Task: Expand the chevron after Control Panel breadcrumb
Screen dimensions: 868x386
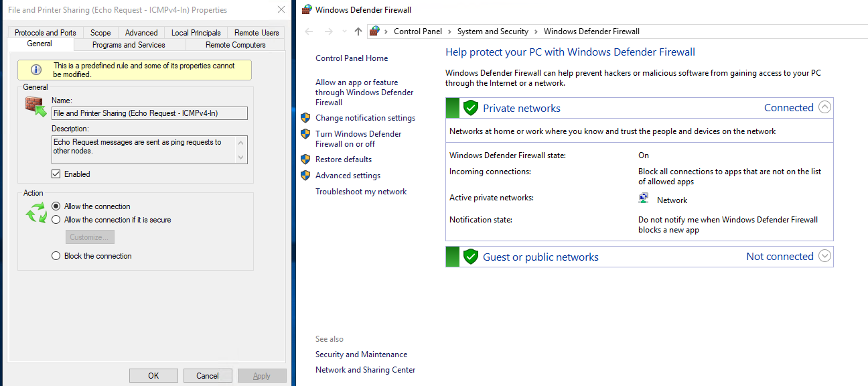Action: coord(449,31)
